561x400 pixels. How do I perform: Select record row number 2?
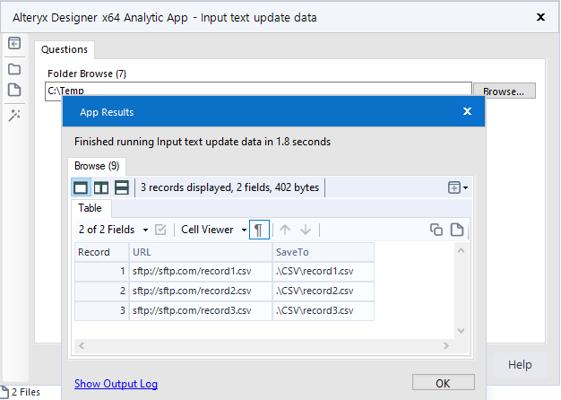point(102,291)
